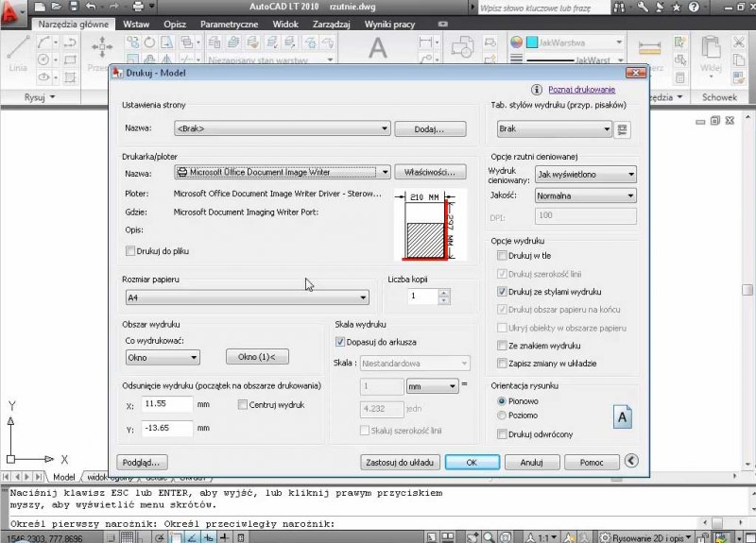Select the Linia line tool in ribbon
Screen dimensions: 756x543
click(x=17, y=55)
